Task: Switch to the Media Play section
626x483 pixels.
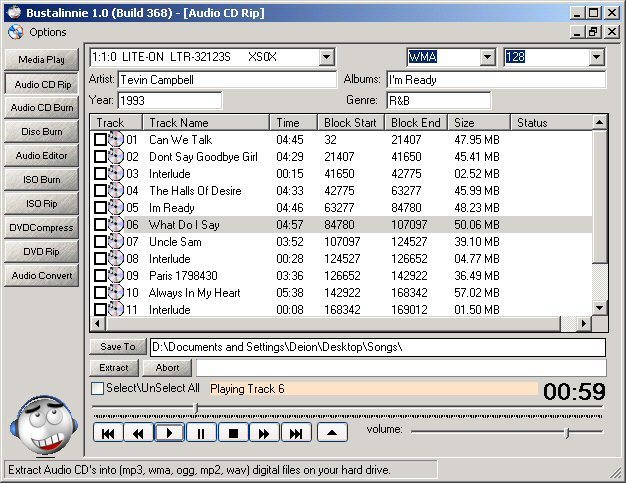Action: (x=42, y=60)
